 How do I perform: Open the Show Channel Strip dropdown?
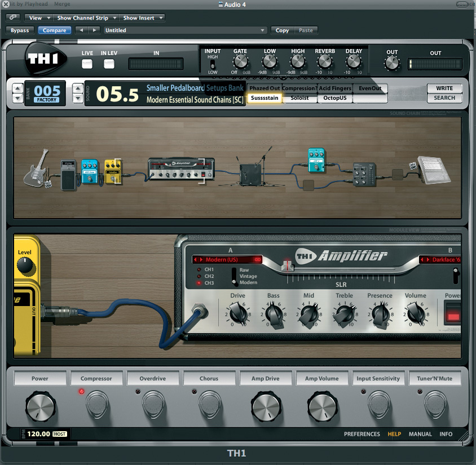click(x=86, y=18)
